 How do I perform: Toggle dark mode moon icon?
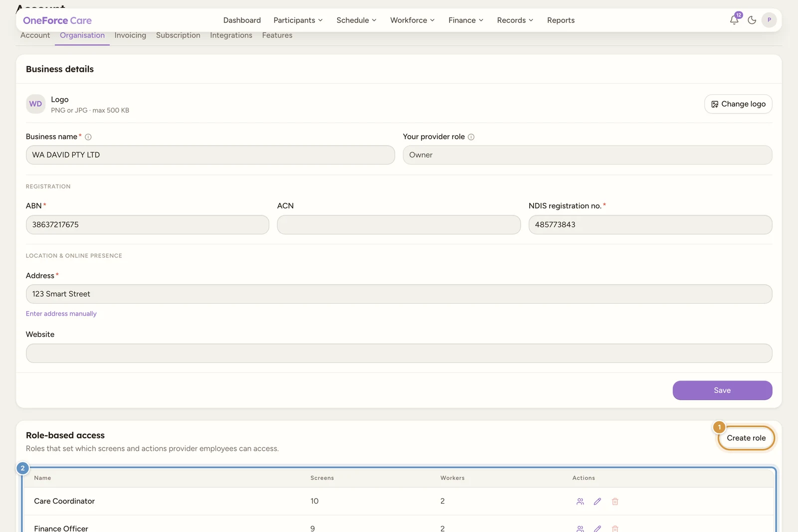[752, 20]
